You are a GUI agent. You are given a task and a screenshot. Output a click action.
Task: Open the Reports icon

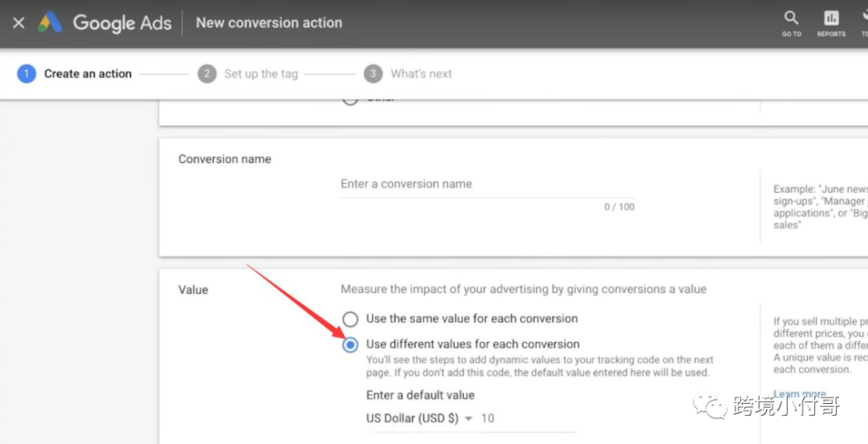[x=832, y=23]
